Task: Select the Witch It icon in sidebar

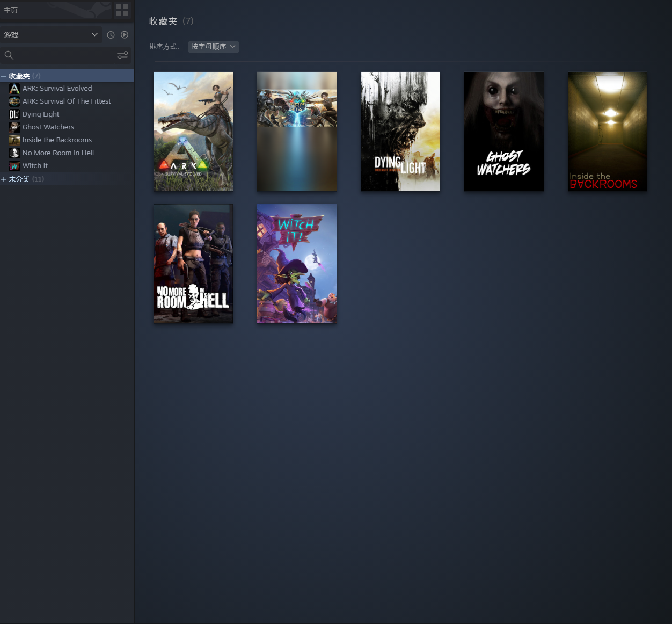Action: click(14, 166)
